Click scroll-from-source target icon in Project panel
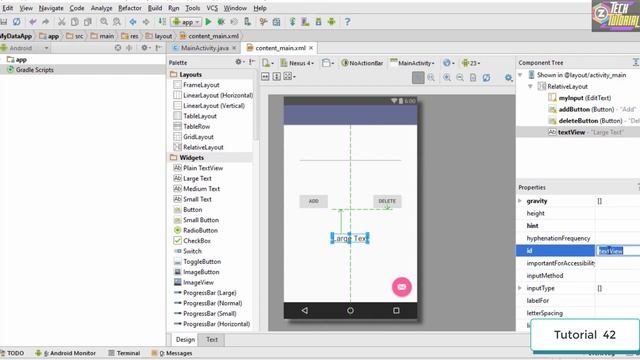This screenshot has width=640, height=360. (118, 48)
